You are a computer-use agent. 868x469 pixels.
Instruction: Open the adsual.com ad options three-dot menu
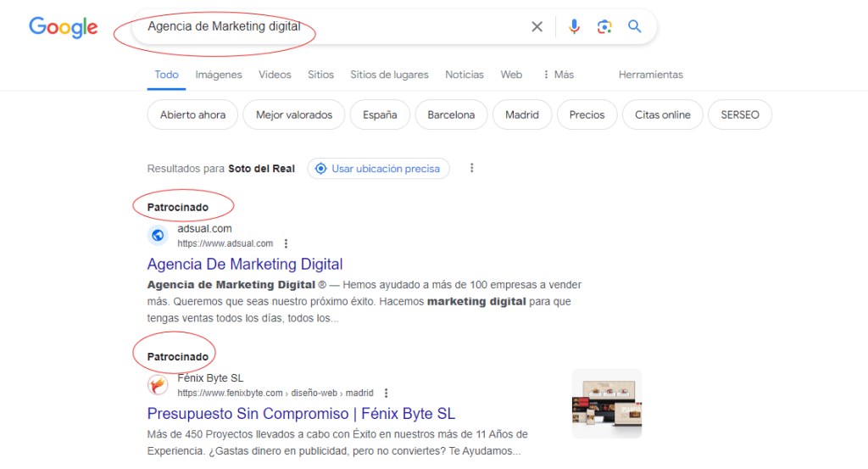(x=286, y=243)
